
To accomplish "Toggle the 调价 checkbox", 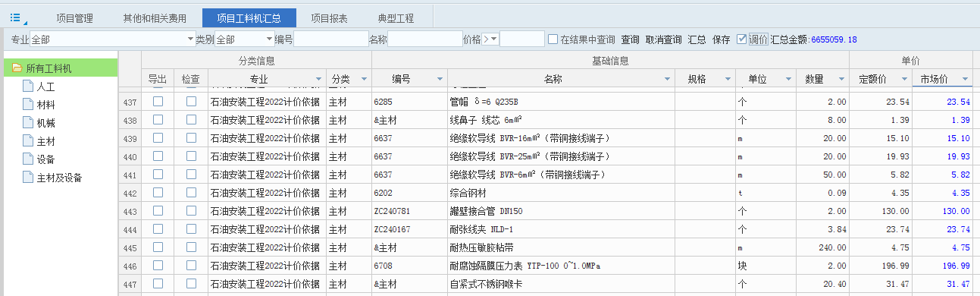I will tap(742, 39).
